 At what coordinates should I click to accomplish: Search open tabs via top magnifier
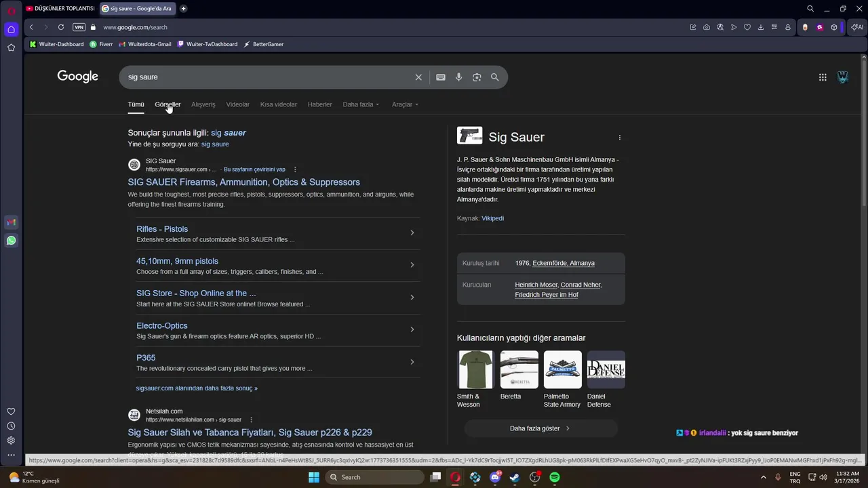(810, 9)
